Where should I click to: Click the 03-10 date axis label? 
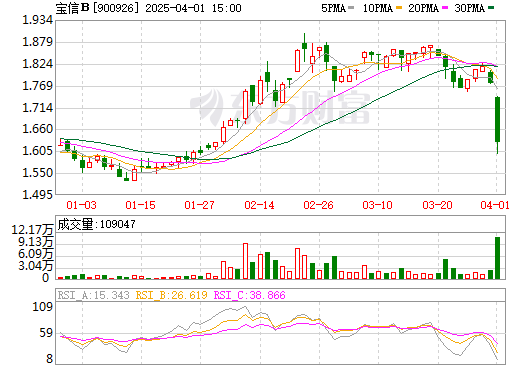click(377, 205)
